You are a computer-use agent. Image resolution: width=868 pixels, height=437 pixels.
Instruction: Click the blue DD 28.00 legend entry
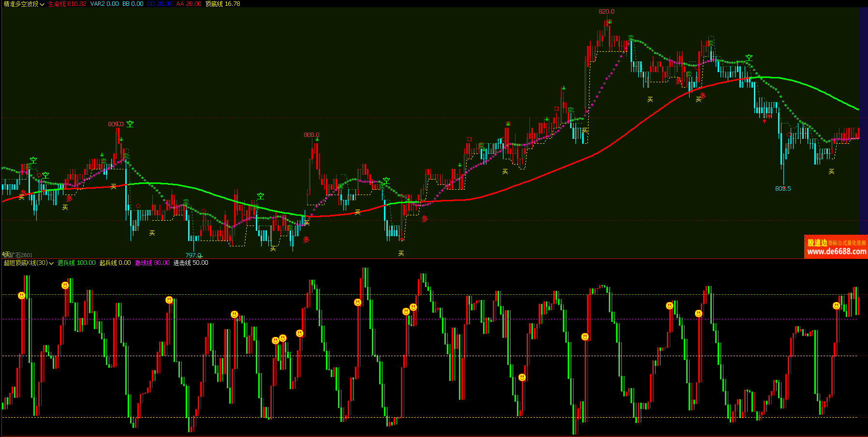click(160, 4)
